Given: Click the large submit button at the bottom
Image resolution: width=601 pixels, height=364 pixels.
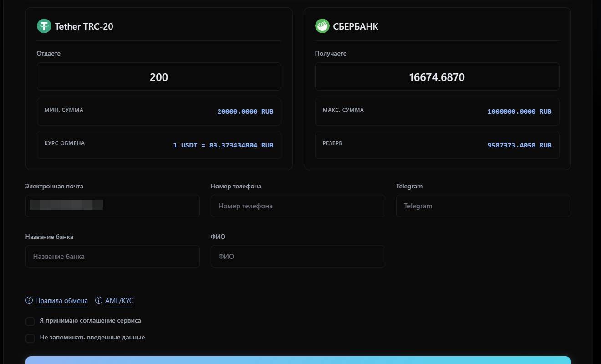Looking at the screenshot, I should click(x=300, y=362).
